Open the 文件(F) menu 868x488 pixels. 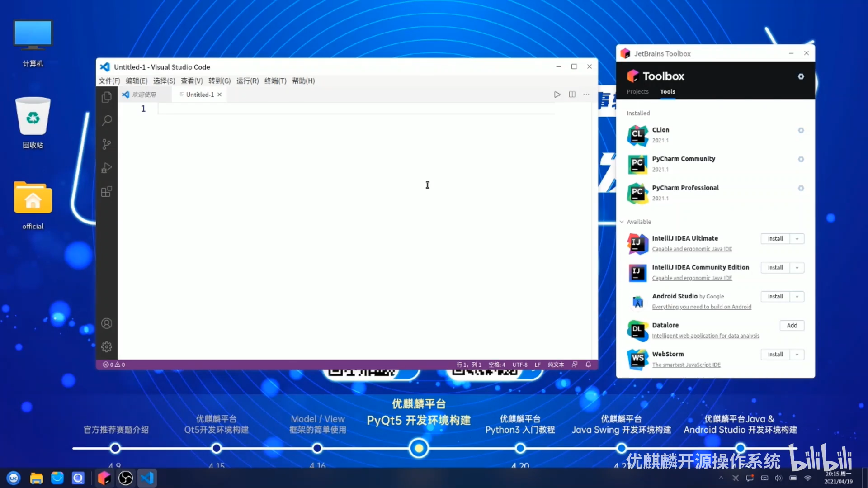pyautogui.click(x=109, y=81)
